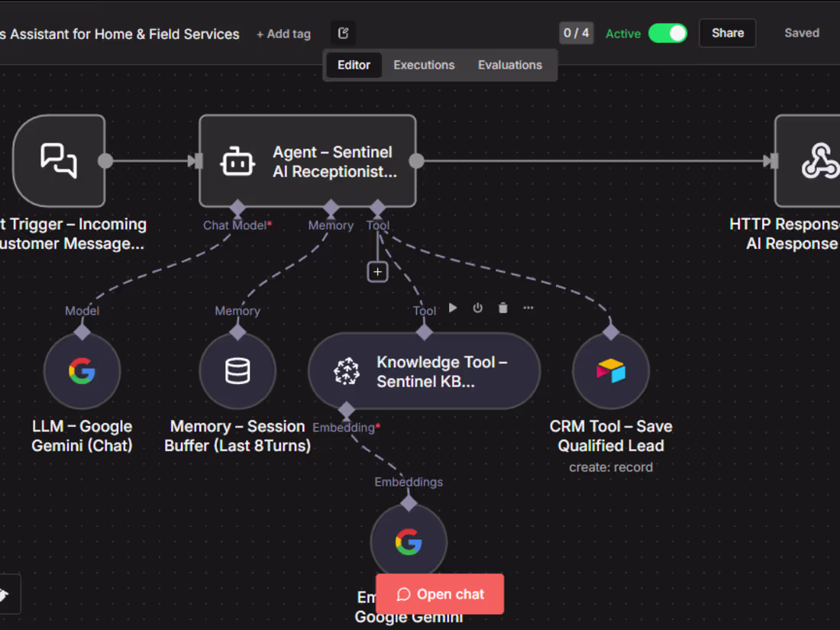This screenshot has height=630, width=840.
Task: Execute the Knowledge Tool with the play icon
Action: coord(452,308)
